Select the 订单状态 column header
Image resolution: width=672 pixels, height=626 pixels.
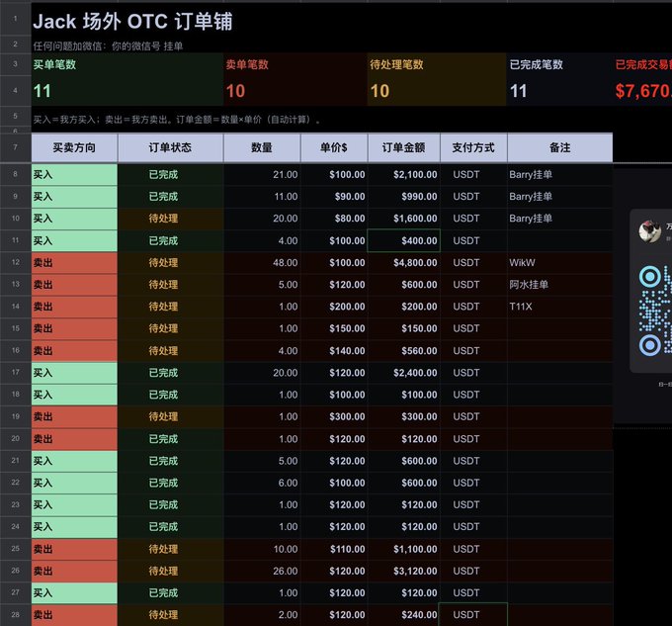point(170,147)
